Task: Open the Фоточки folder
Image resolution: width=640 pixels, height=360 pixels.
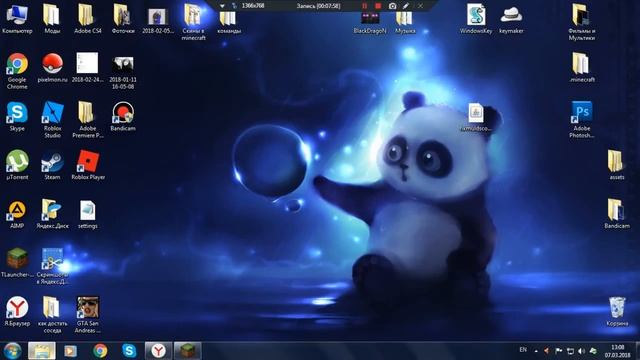Action: click(122, 18)
